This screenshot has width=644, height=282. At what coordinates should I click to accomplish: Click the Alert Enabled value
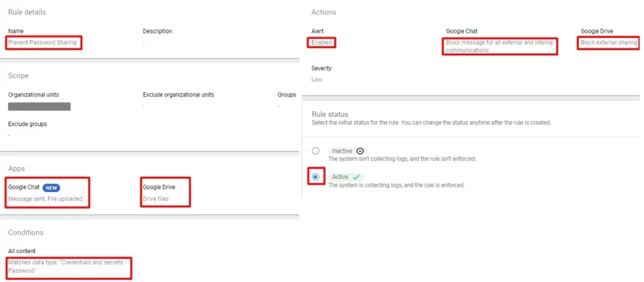tap(321, 42)
